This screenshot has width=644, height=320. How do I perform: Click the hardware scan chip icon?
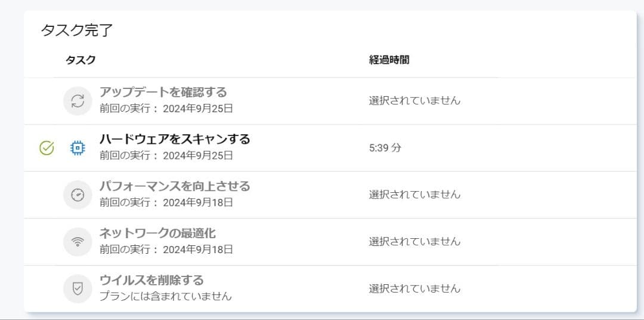[78, 148]
